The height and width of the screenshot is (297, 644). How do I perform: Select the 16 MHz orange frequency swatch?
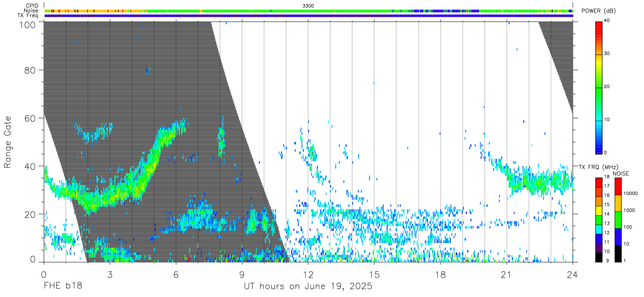[x=598, y=201]
